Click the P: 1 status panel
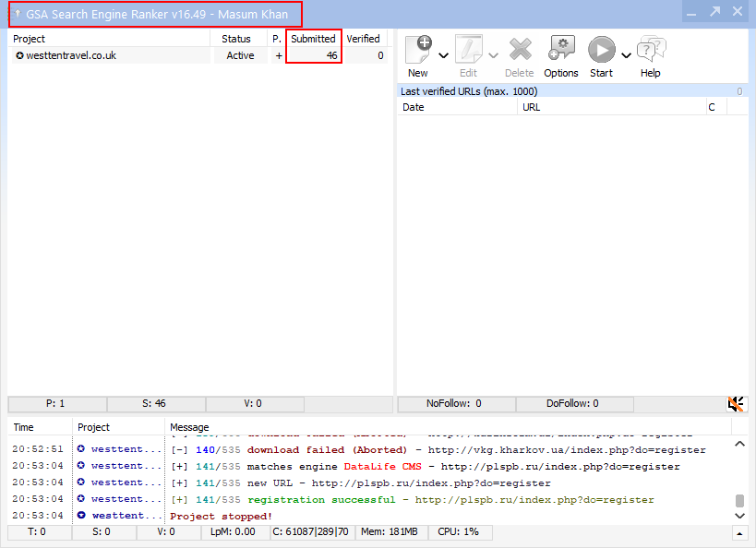This screenshot has width=756, height=548. tap(57, 404)
